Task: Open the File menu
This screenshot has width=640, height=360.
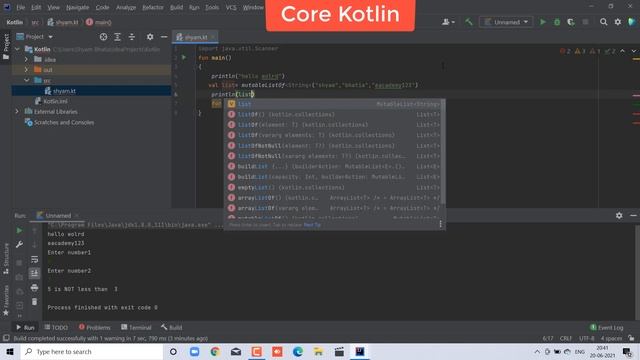Action: [x=20, y=7]
